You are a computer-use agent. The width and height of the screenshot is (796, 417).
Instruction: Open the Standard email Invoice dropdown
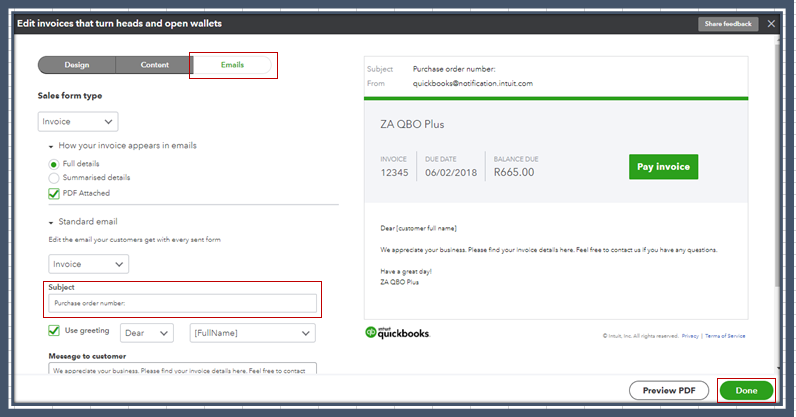click(x=88, y=264)
